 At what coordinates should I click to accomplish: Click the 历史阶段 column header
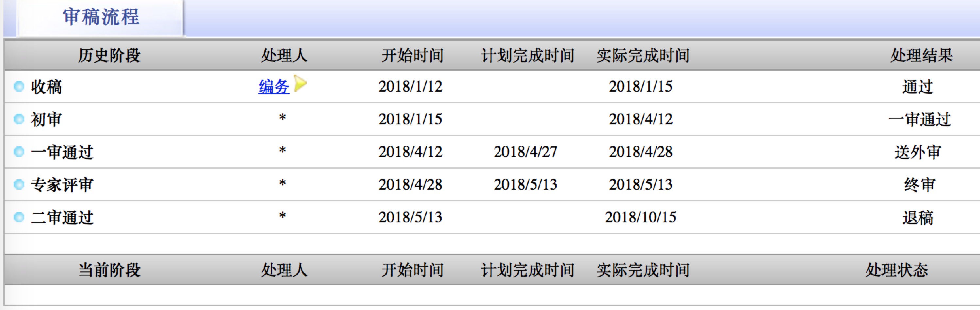[x=109, y=56]
